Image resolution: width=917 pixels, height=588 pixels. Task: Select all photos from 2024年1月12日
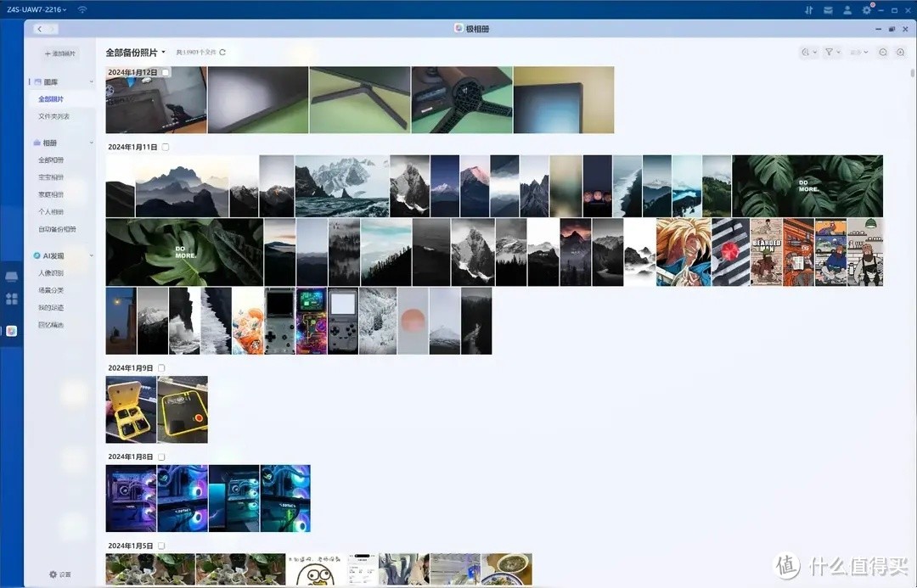[166, 73]
